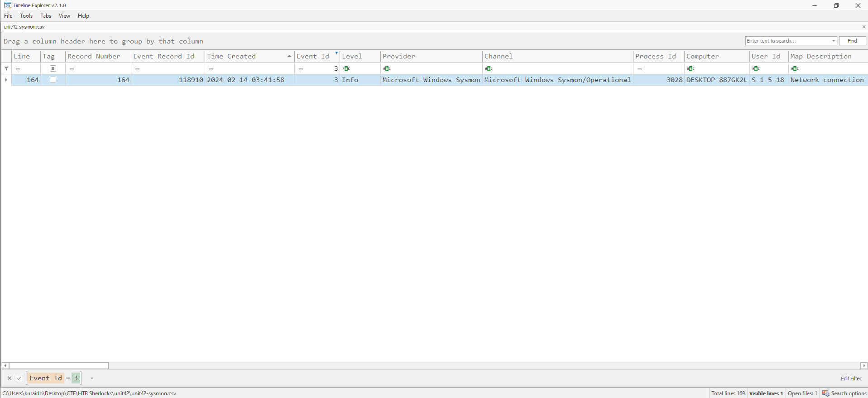This screenshot has height=398, width=868.
Task: Open the View menu
Action: pos(64,16)
